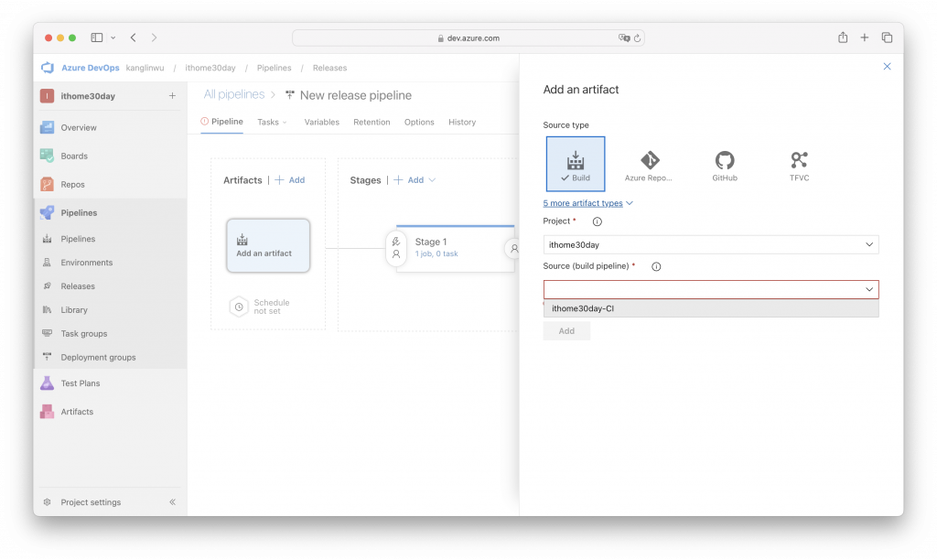Switch to the Options tab
Viewport: 937px width, 560px height.
(419, 122)
